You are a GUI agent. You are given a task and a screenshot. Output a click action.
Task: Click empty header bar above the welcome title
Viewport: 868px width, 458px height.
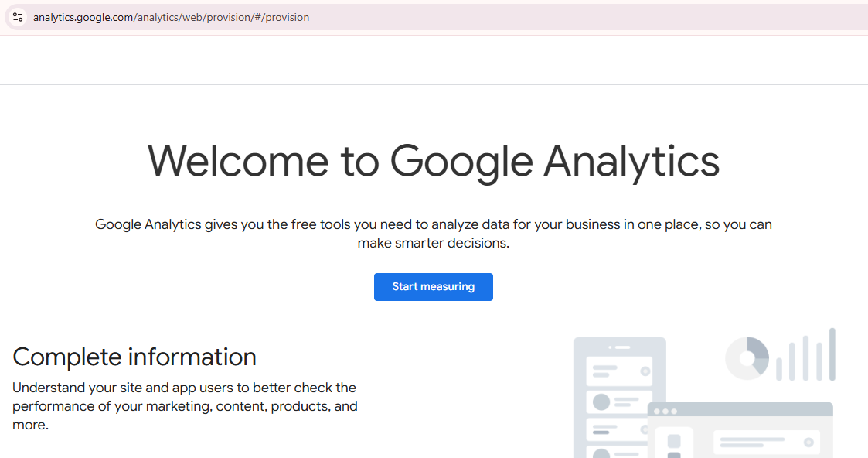click(x=434, y=60)
